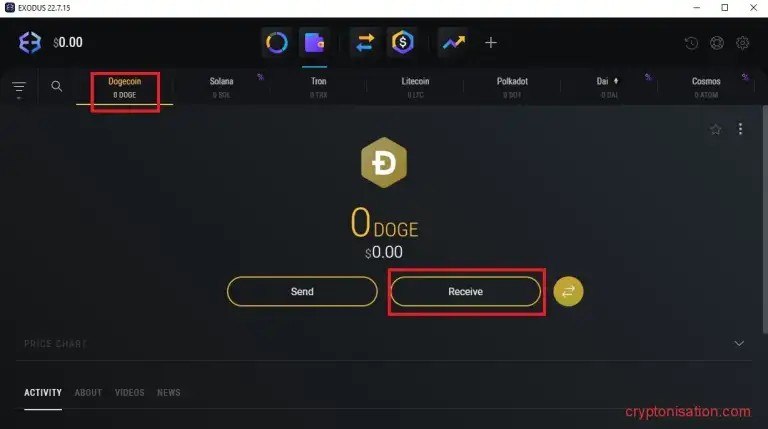The image size is (768, 429).
Task: Open the rising chart arrow app icon
Action: (454, 43)
